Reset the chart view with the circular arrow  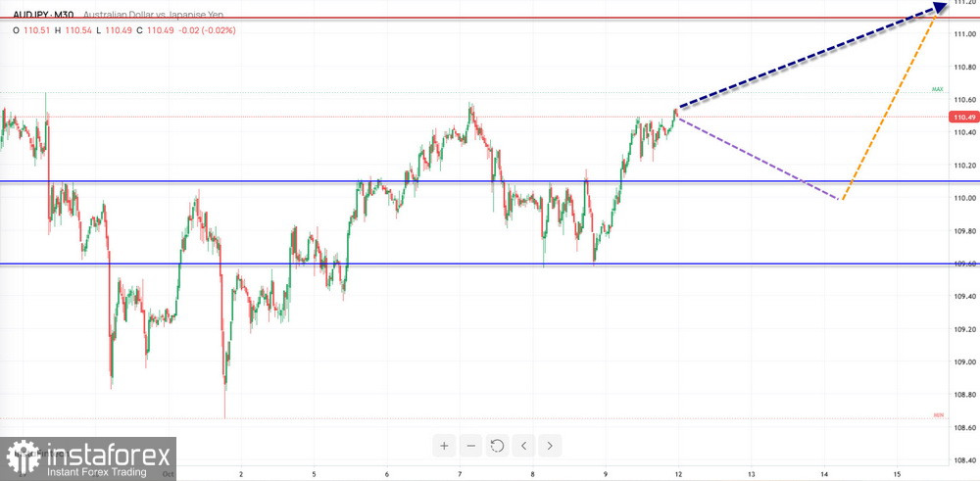(x=498, y=446)
